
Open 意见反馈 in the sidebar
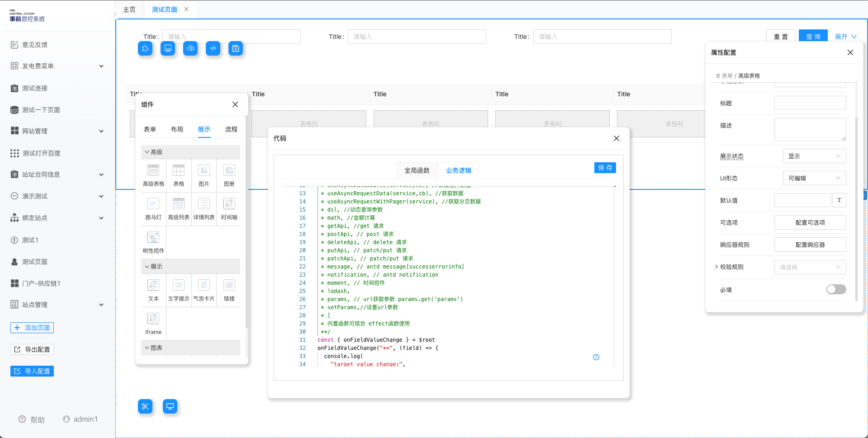point(35,45)
